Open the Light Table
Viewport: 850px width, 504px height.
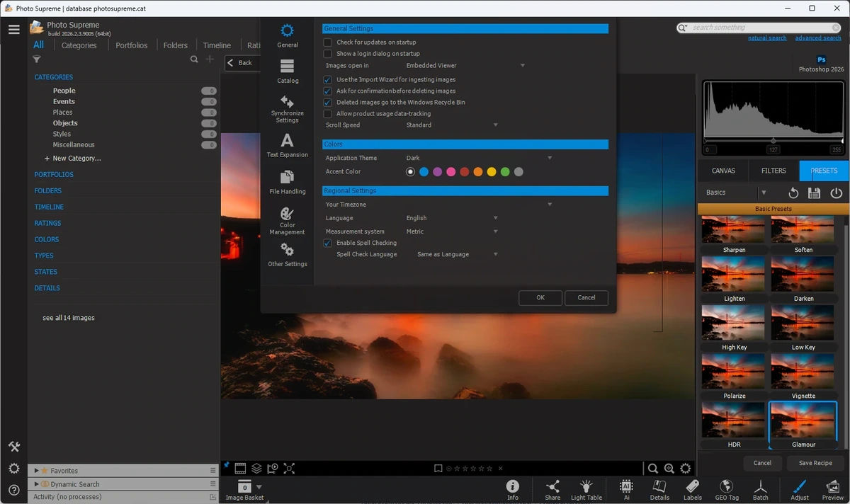[586, 490]
